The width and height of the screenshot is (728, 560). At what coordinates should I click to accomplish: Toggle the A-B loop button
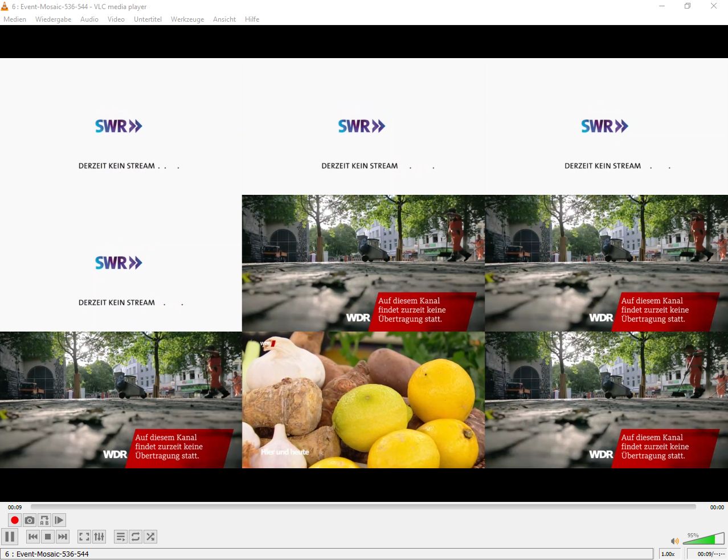[44, 520]
